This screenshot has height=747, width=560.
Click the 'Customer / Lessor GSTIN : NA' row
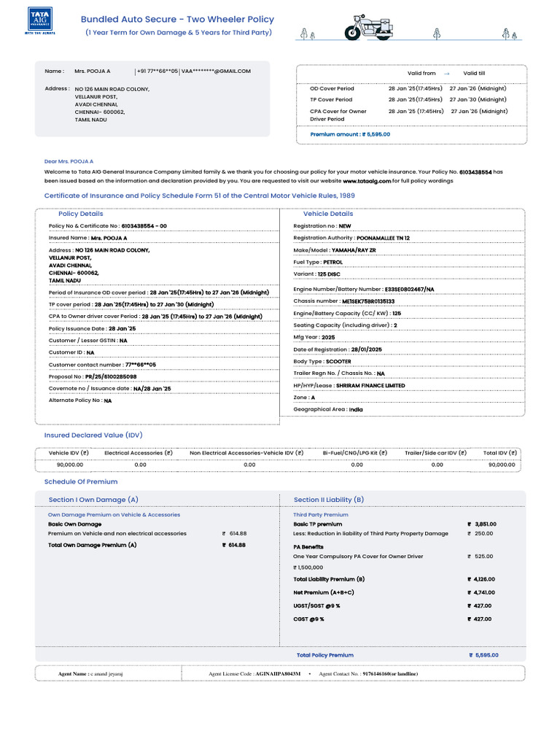pos(87,341)
